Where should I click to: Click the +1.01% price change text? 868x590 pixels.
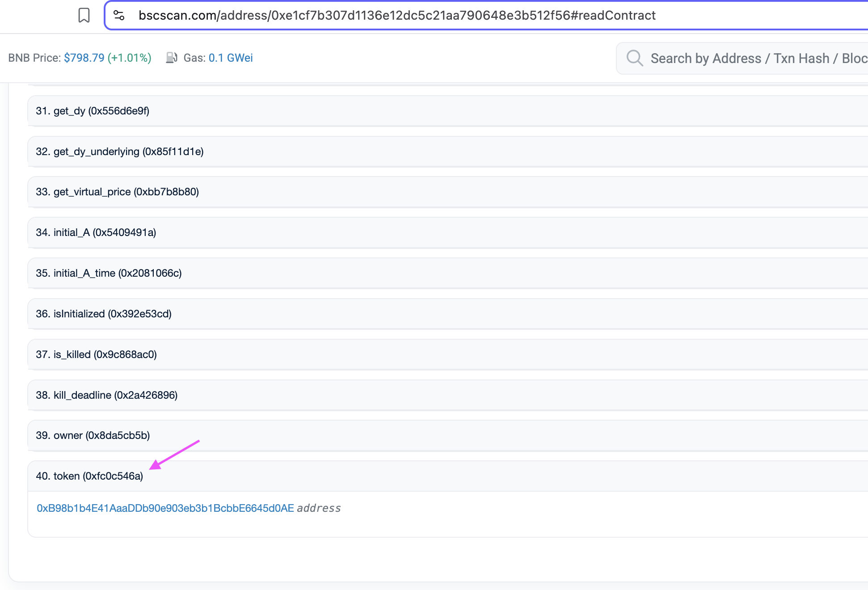pos(130,58)
